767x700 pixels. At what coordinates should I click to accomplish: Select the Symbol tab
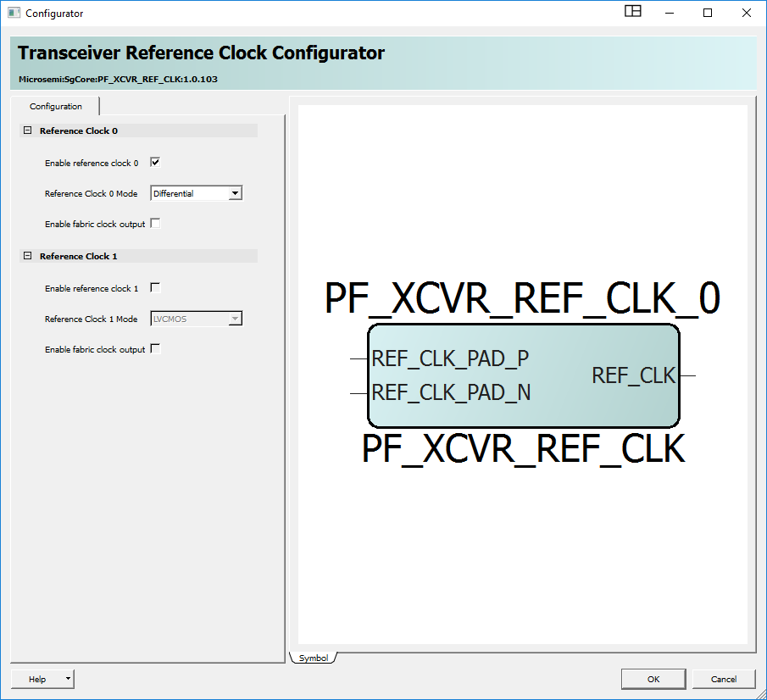[x=313, y=658]
